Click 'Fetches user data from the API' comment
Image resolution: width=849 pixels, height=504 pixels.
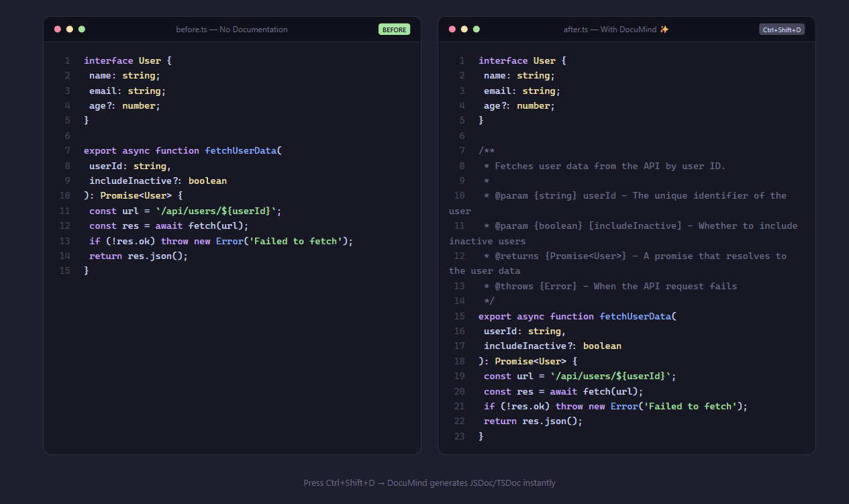coord(605,166)
